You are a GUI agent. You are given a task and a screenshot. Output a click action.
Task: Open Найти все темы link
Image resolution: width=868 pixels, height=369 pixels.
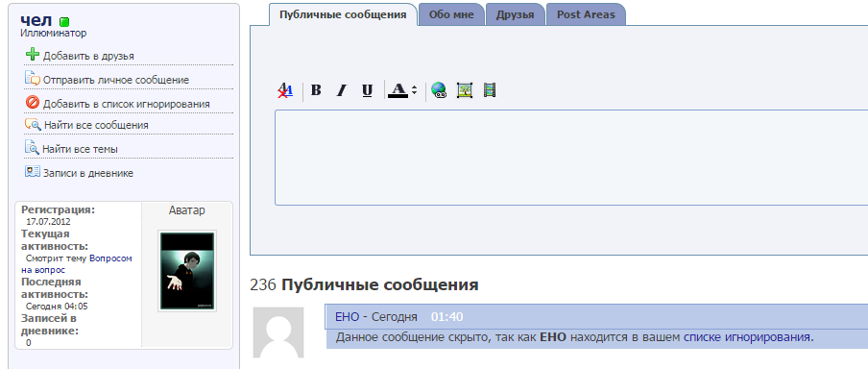point(81,150)
